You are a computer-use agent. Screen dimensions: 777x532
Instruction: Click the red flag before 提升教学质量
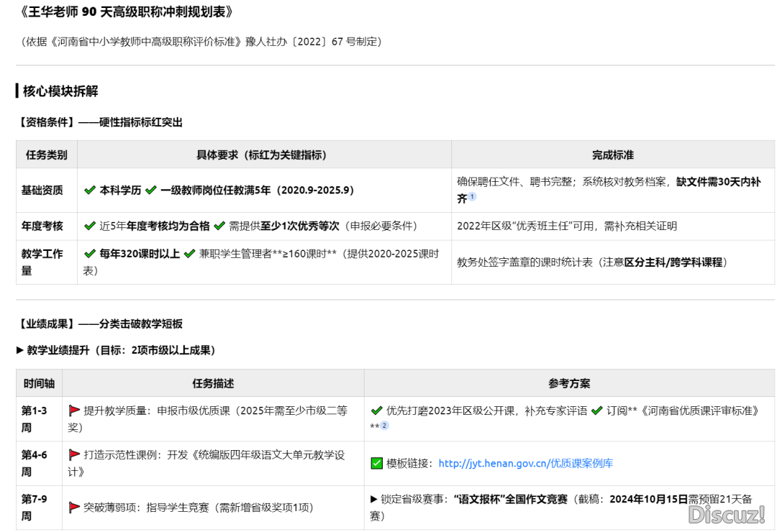(74, 411)
